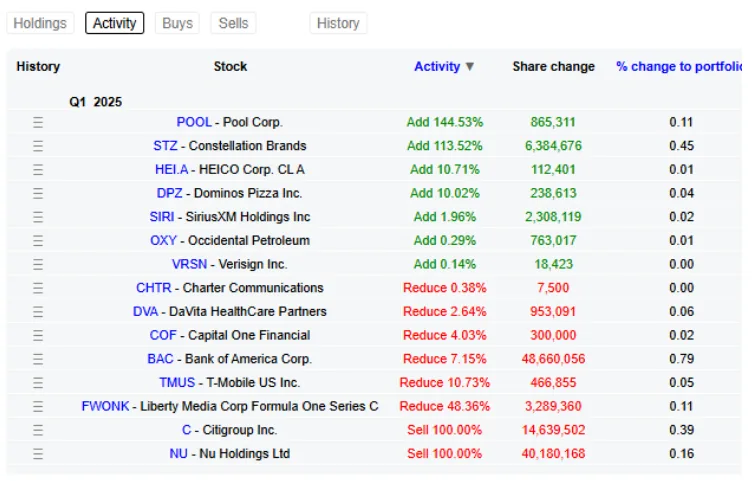Click portfolio change value 0.45
Viewport: 752px width, 481px height.
click(682, 146)
